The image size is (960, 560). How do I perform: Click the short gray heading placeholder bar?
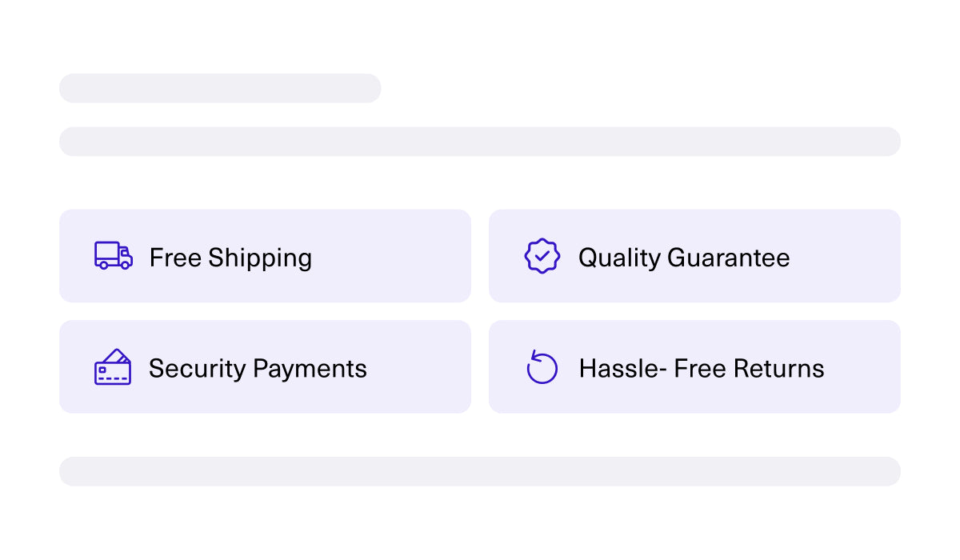coord(220,88)
